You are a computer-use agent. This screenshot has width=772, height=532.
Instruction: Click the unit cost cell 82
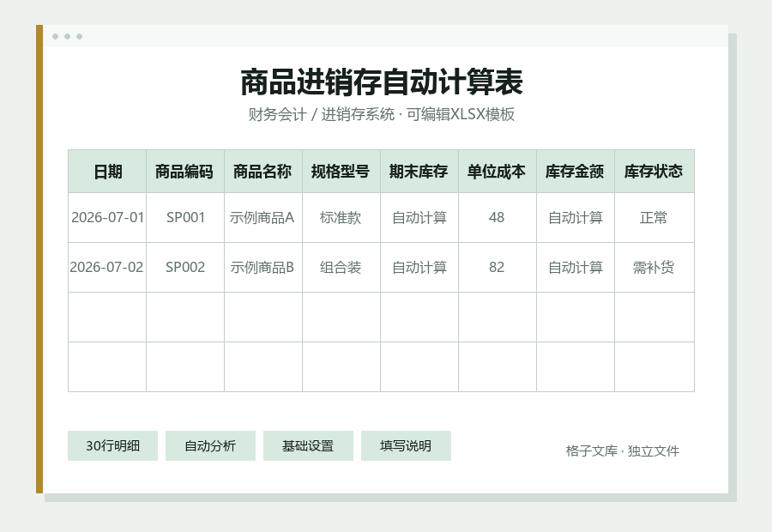[x=498, y=268]
